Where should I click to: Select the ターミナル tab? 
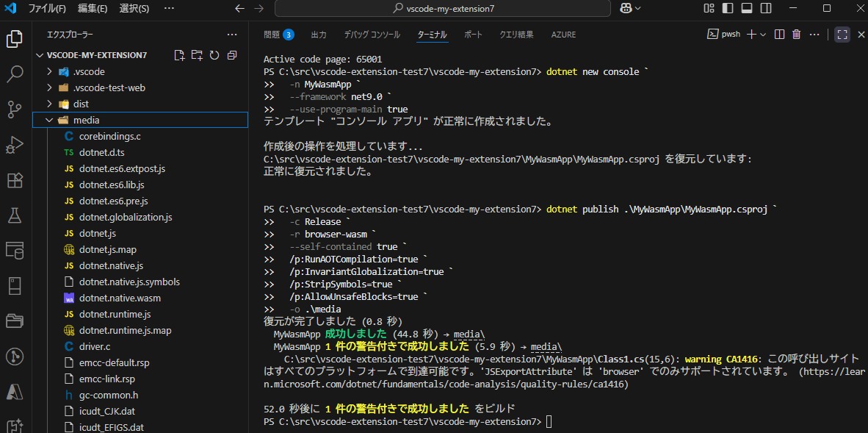(433, 35)
